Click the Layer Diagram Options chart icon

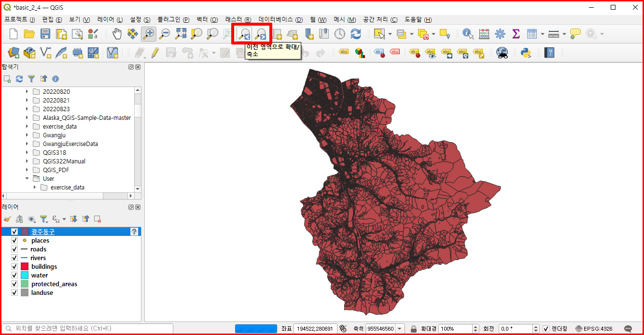(360, 53)
